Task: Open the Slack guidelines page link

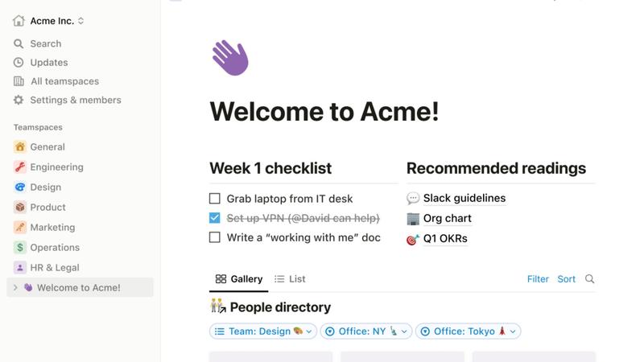Action: point(464,199)
